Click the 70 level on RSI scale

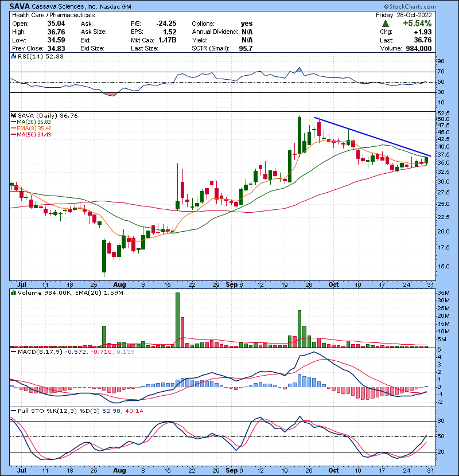pos(441,72)
